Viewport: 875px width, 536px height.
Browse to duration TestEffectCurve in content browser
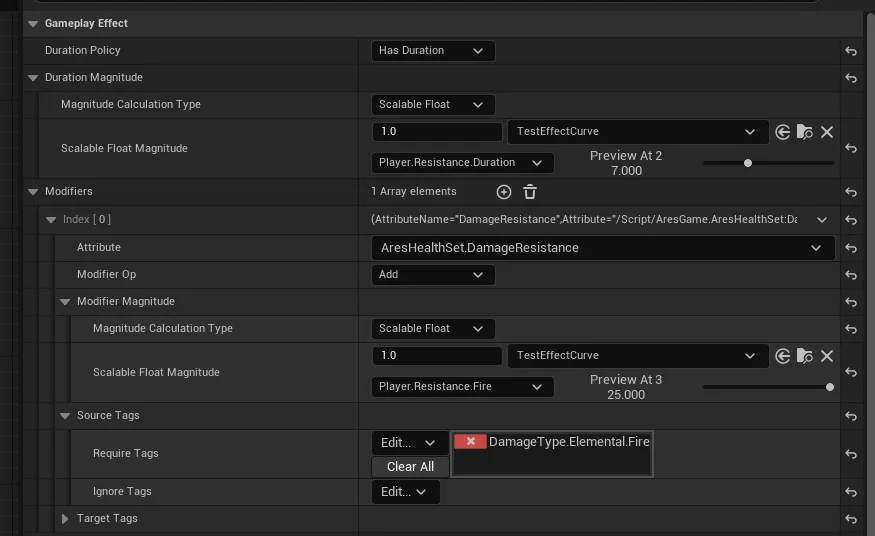click(804, 132)
